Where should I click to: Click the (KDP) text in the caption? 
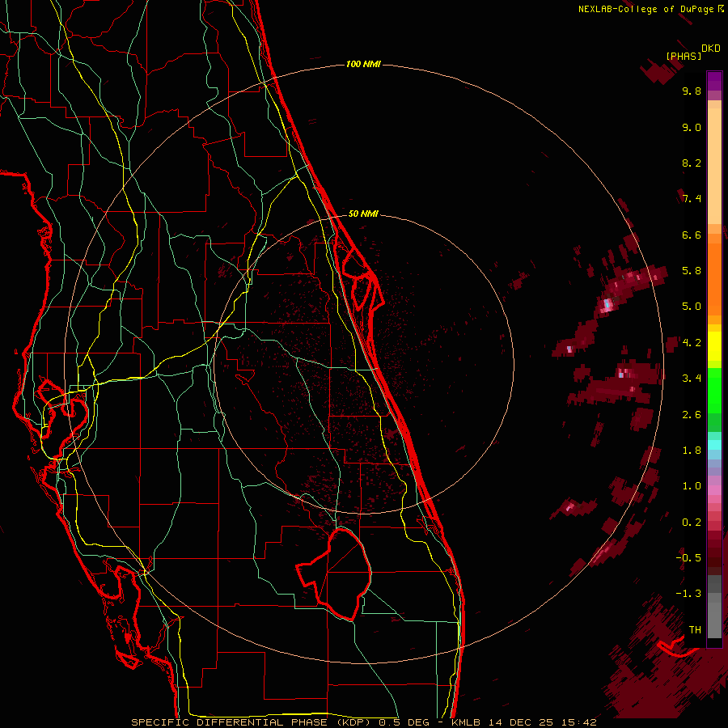click(353, 722)
